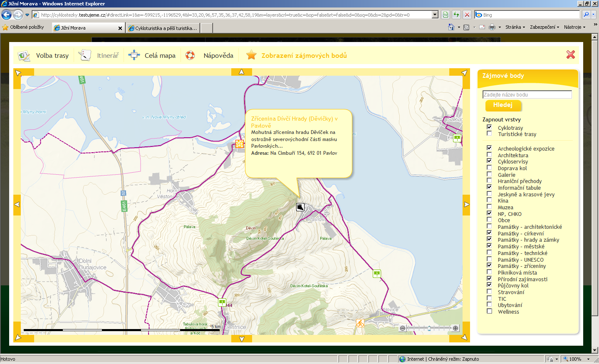Image resolution: width=599 pixels, height=364 pixels.
Task: Enable the Wellness checkbox
Action: click(489, 311)
